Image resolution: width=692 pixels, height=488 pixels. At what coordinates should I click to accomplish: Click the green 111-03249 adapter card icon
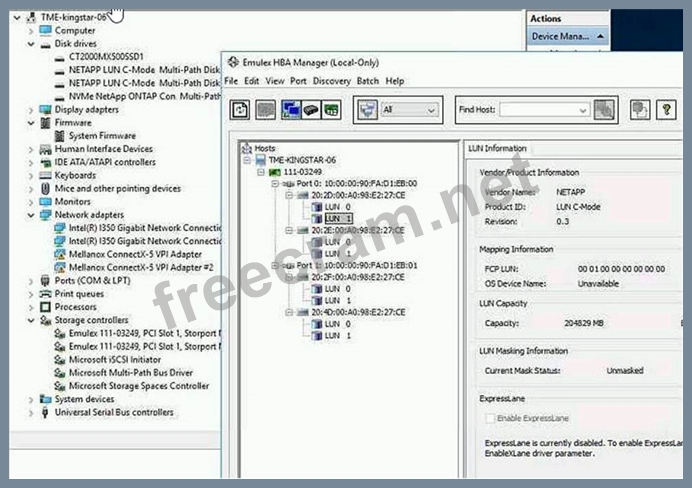275,172
